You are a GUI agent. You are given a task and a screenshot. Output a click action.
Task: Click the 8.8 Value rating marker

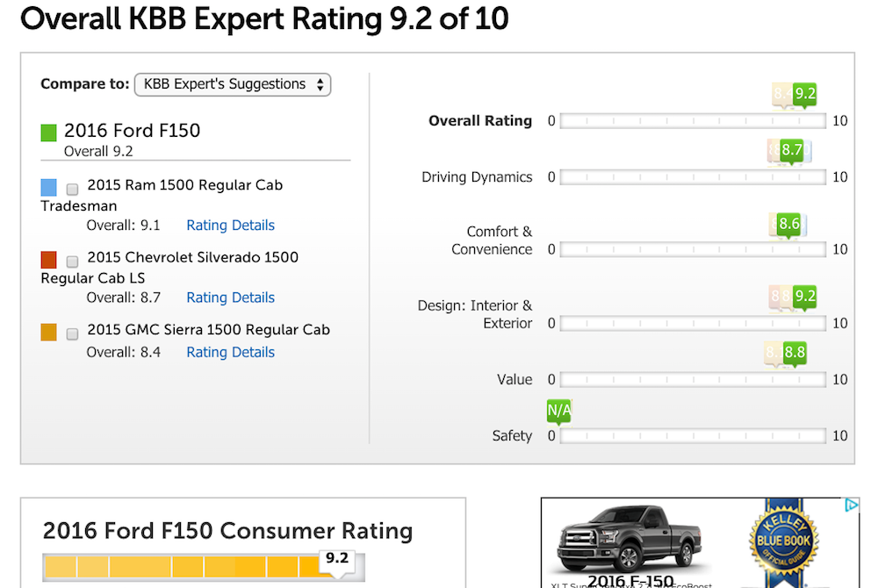[x=795, y=353]
